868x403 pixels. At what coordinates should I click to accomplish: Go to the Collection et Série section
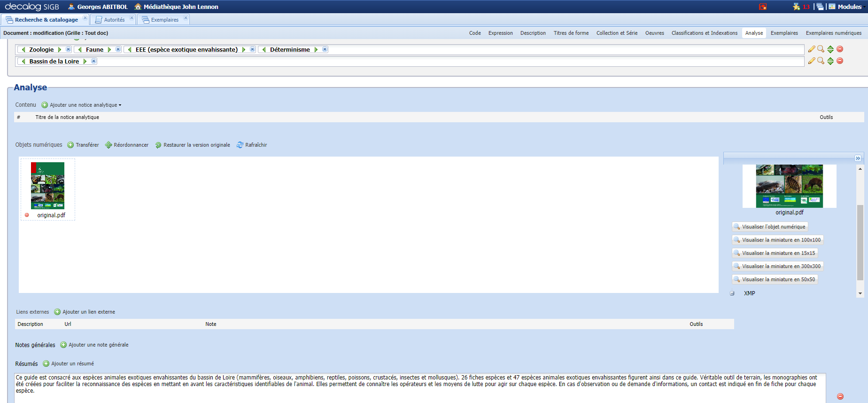[x=617, y=33]
